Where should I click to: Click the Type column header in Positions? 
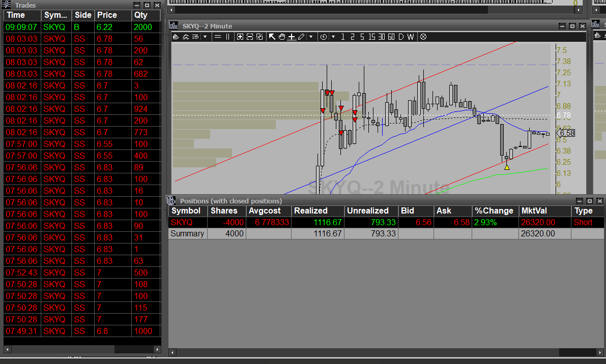pos(588,211)
